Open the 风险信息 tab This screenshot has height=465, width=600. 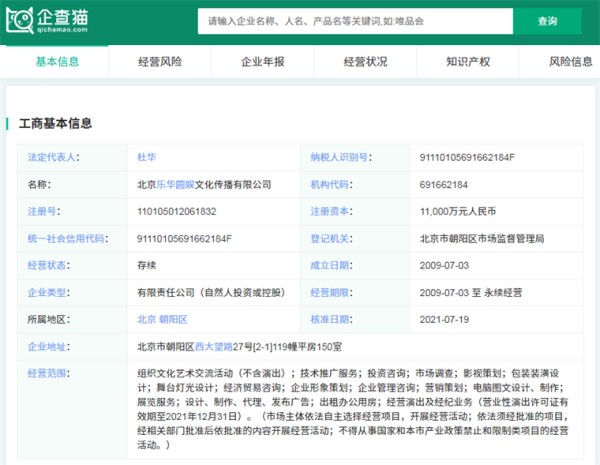tap(571, 62)
